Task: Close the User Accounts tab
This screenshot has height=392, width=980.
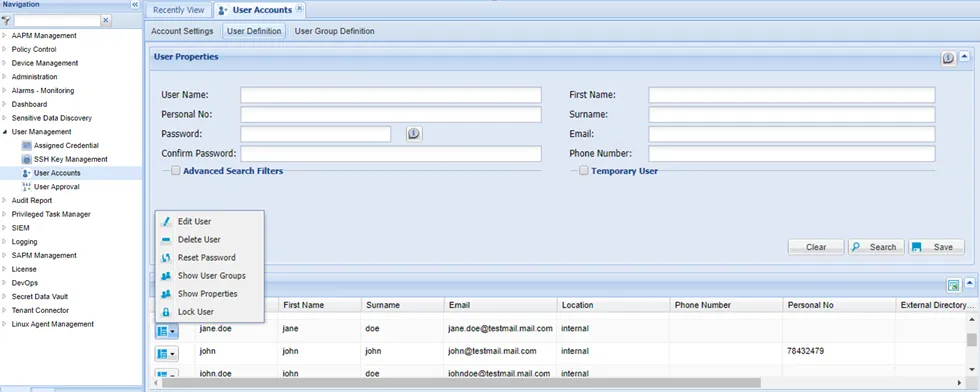Action: tap(299, 9)
